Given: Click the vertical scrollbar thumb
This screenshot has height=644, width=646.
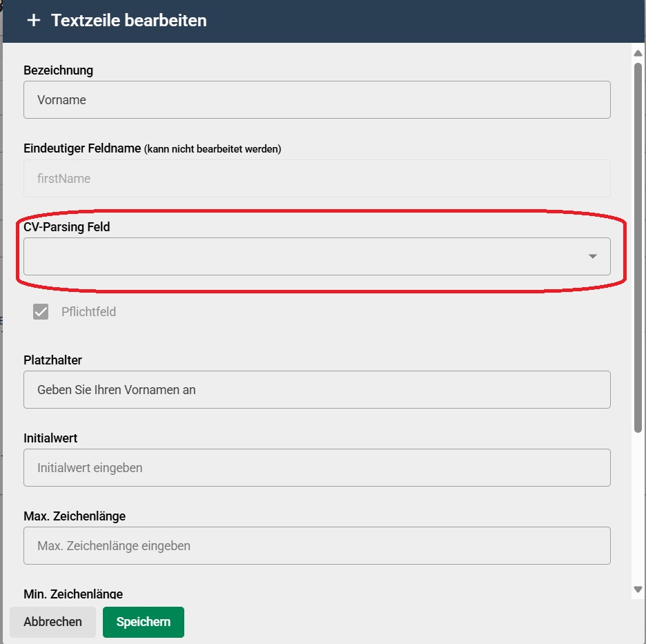Looking at the screenshot, I should 638,248.
